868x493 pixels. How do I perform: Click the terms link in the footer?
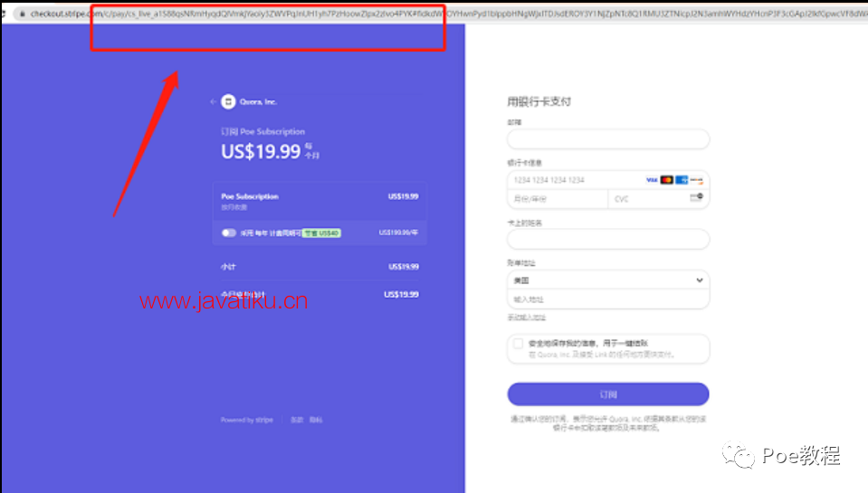(x=297, y=420)
